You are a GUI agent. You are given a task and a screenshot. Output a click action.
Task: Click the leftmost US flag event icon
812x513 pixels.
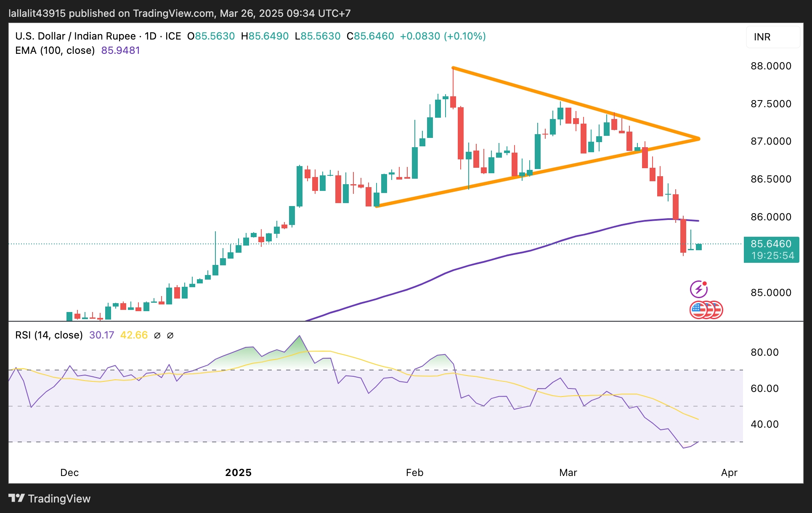[698, 310]
